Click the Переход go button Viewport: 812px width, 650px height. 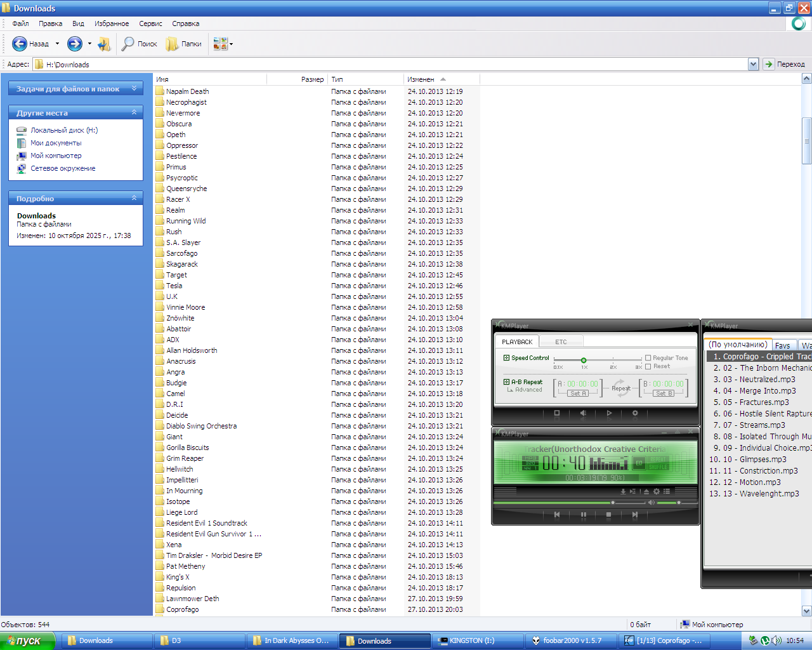tap(785, 64)
